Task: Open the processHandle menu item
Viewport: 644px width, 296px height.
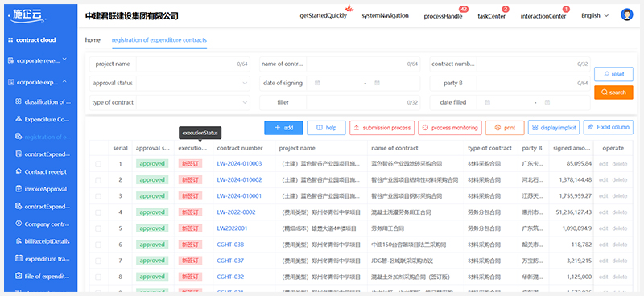Action: pyautogui.click(x=443, y=16)
